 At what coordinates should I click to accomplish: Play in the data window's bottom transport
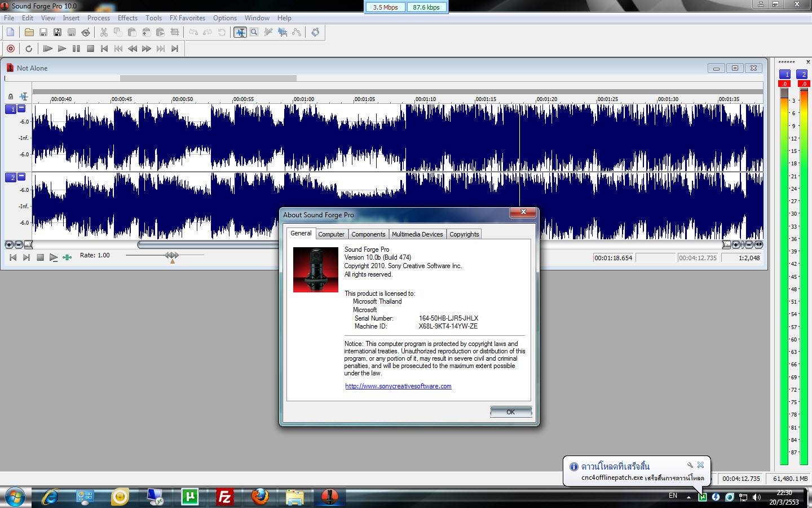click(x=53, y=257)
